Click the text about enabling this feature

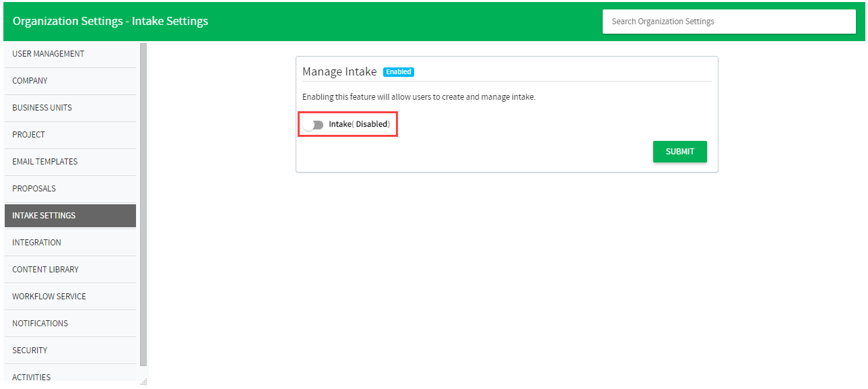coord(419,97)
